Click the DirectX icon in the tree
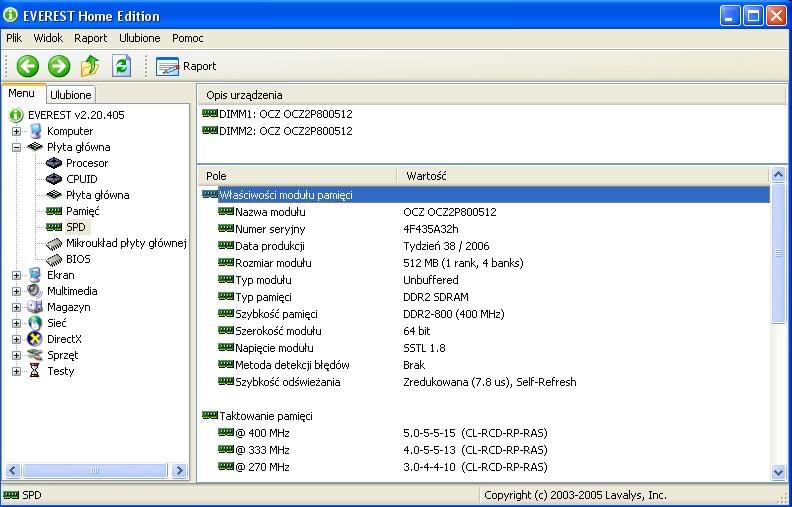Viewport: 792px width, 507px height. pos(35,339)
